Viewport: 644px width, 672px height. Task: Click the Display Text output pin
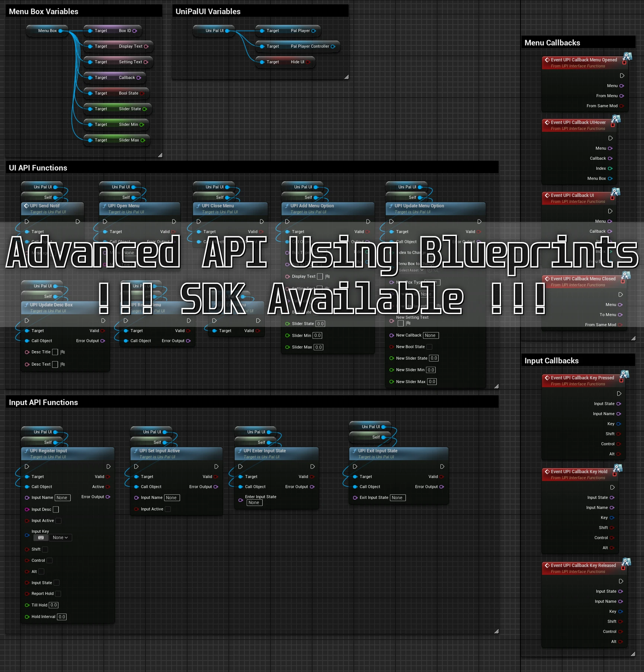[146, 47]
